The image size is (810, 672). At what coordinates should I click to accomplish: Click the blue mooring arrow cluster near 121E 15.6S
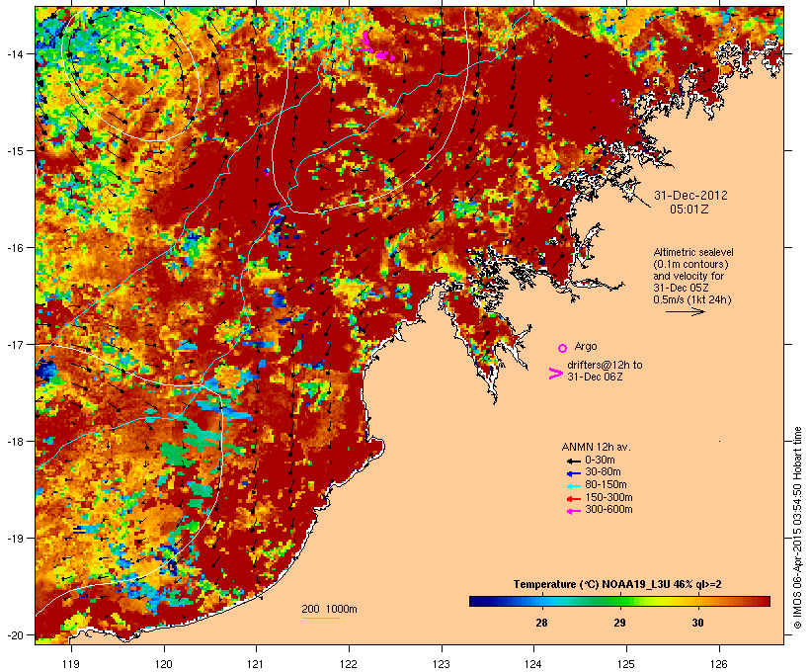[x=277, y=215]
